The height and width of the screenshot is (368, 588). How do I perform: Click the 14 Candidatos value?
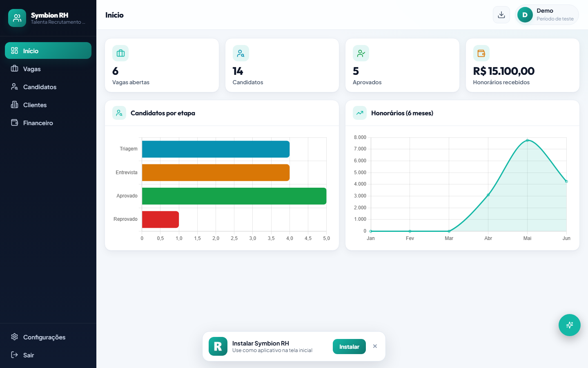pos(238,71)
